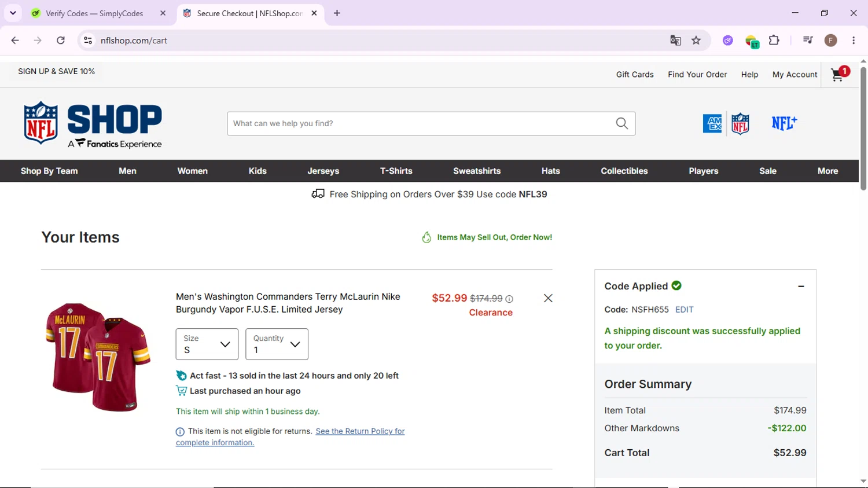868x488 pixels.
Task: Click the return policy info icon
Action: click(x=180, y=432)
